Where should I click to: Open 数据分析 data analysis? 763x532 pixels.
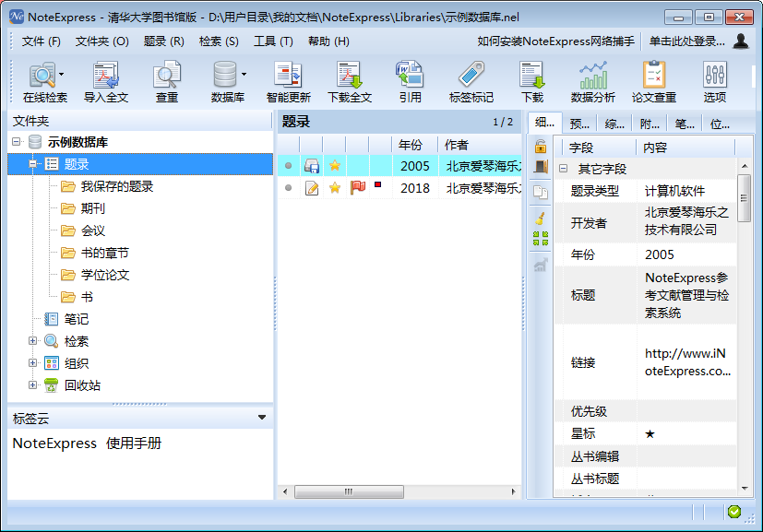pos(592,82)
